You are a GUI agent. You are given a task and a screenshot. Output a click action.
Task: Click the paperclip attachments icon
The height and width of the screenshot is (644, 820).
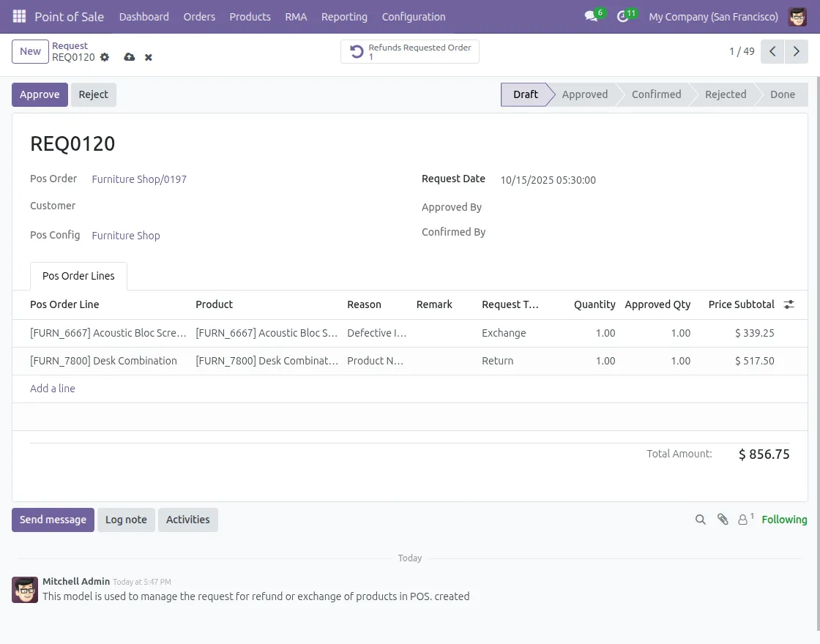[723, 520]
